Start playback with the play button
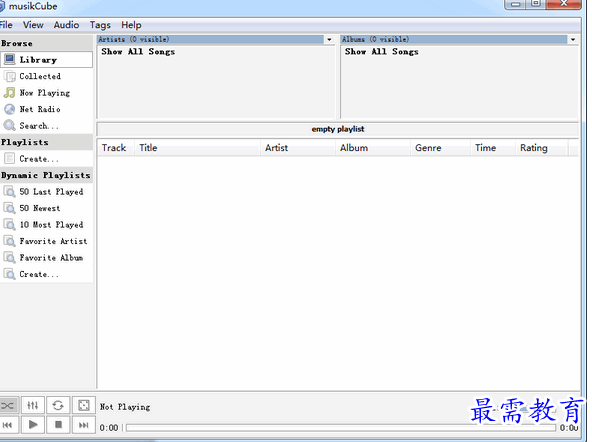Screen dimensions: 592x442 pos(33,425)
